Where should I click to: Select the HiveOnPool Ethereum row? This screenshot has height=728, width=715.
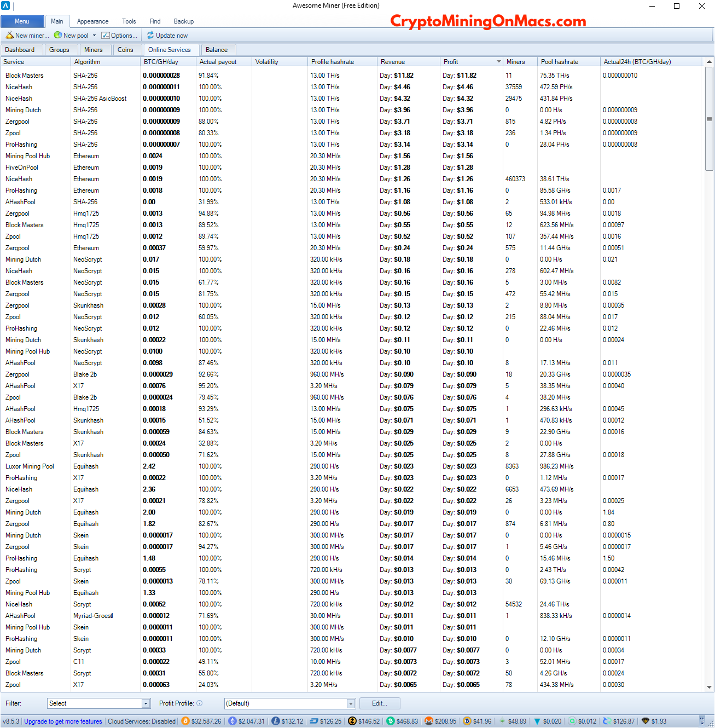352,167
